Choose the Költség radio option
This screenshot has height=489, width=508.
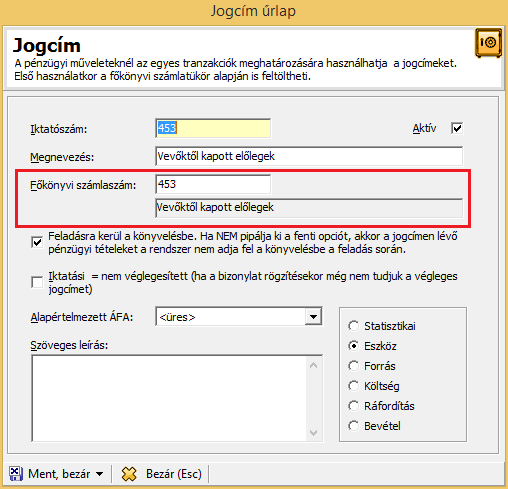click(353, 386)
